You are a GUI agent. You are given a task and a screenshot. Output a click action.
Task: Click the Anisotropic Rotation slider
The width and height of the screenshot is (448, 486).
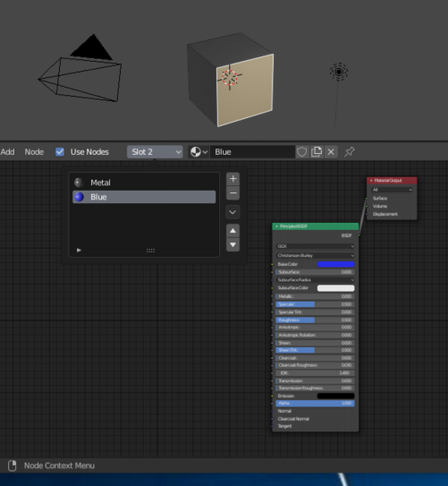coord(315,336)
